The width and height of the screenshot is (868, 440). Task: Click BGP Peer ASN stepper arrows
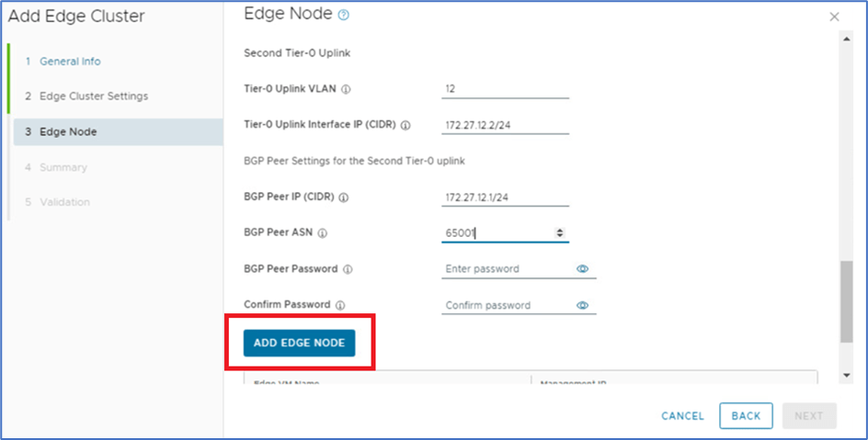point(560,233)
